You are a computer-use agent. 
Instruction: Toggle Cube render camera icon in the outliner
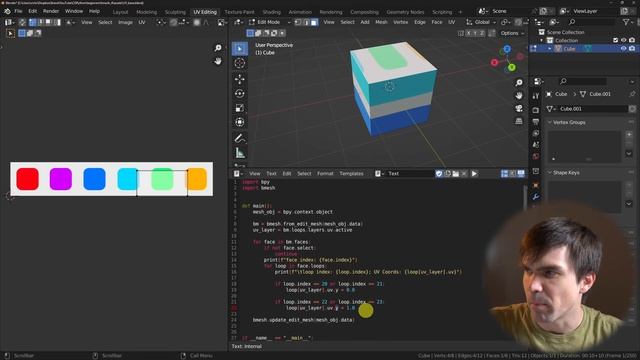click(x=632, y=49)
